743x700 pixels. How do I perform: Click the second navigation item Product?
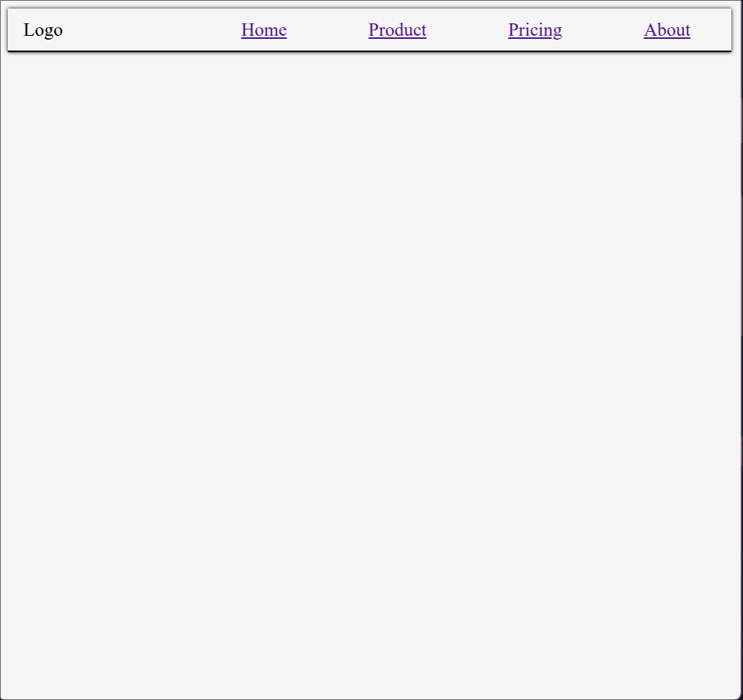point(398,30)
